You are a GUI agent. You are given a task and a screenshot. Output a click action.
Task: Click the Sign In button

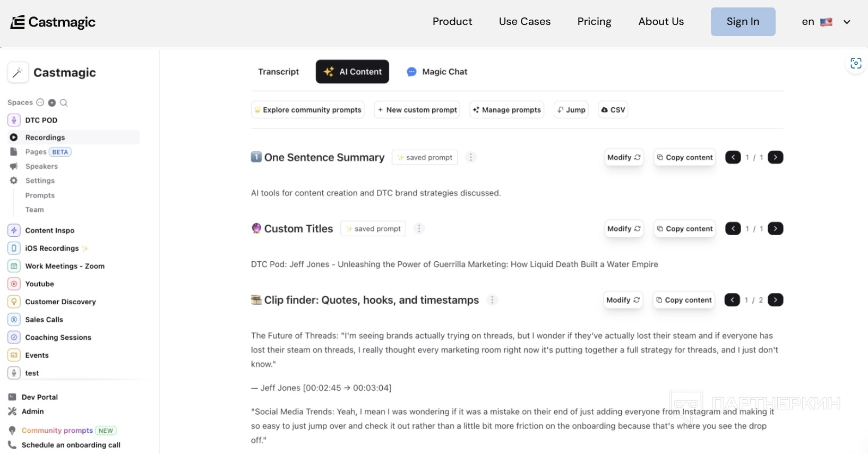[743, 22]
